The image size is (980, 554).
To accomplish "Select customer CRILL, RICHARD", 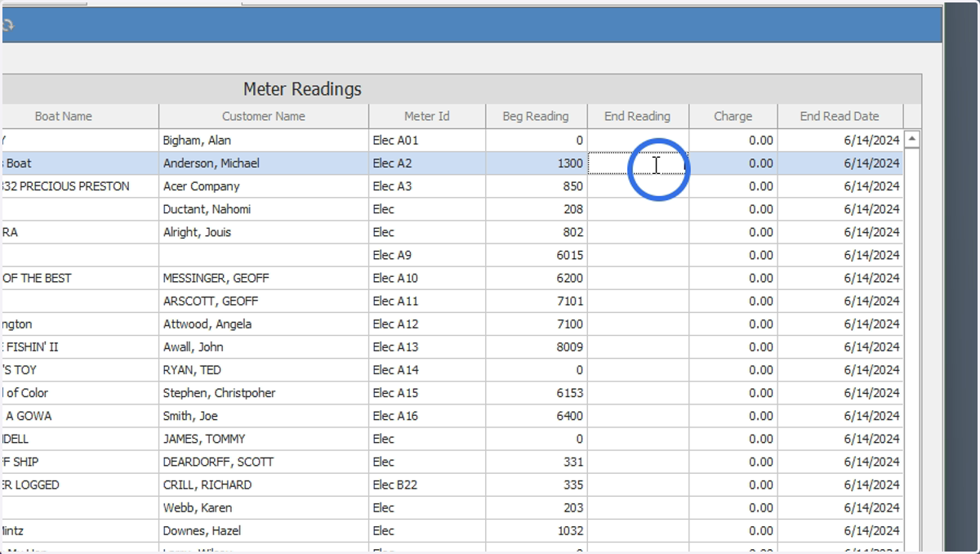I will [x=207, y=485].
